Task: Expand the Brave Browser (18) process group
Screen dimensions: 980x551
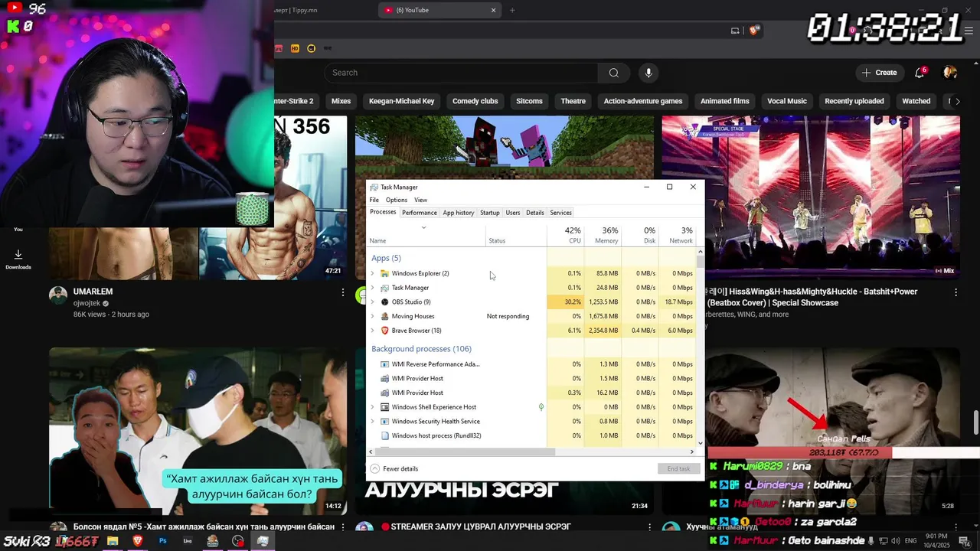Action: [x=373, y=331]
